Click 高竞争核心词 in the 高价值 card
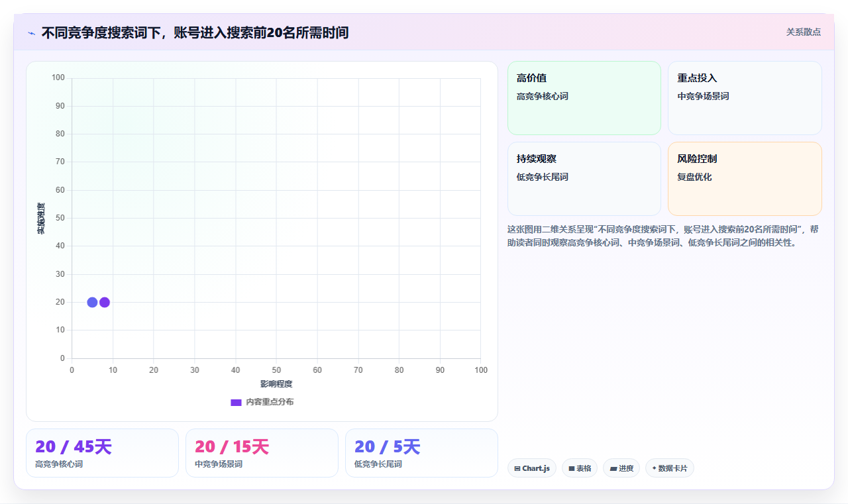The width and height of the screenshot is (848, 504). pos(543,96)
